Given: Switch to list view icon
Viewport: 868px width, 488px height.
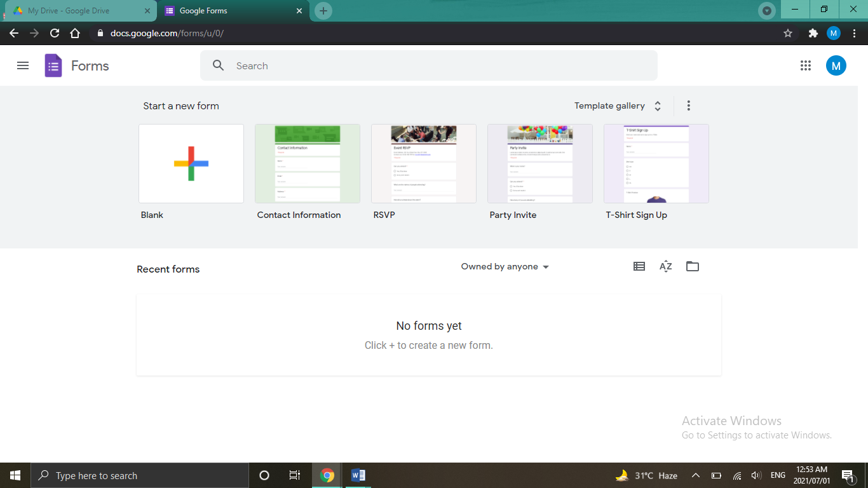Looking at the screenshot, I should click(639, 267).
